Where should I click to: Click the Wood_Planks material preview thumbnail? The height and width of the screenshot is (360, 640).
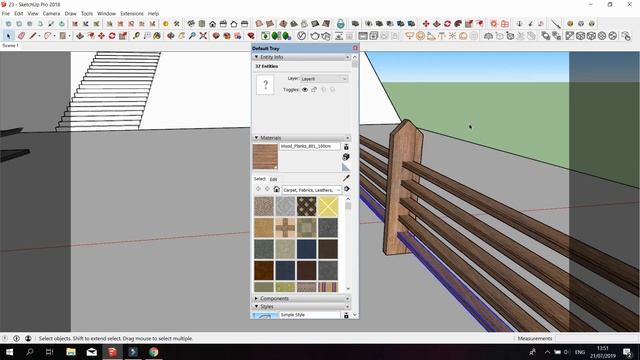click(265, 156)
